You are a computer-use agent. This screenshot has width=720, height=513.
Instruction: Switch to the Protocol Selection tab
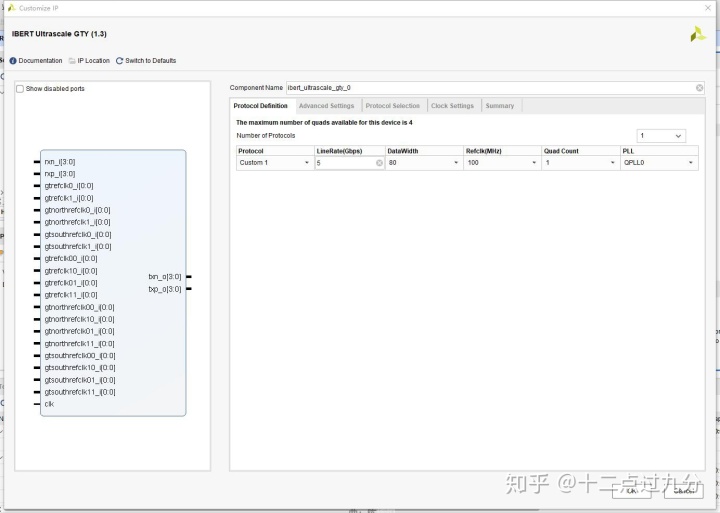coord(393,106)
